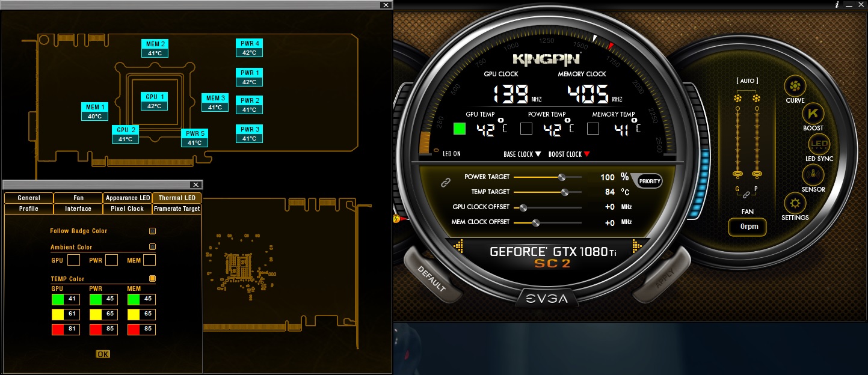
Task: Click the GPU green threshold field 41
Action: (x=72, y=299)
